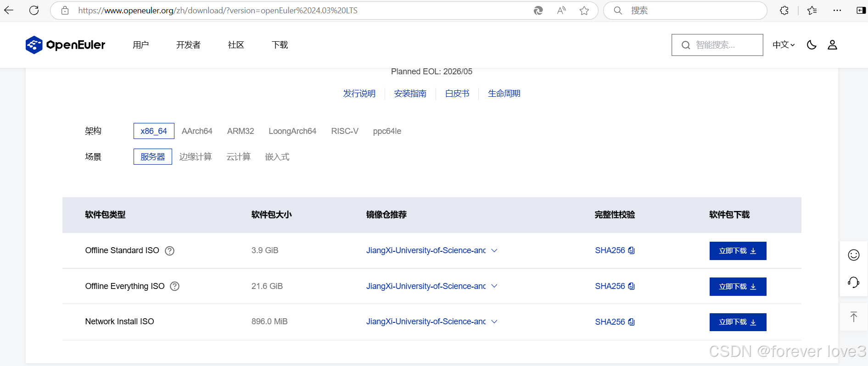
Task: Expand mirror list for Offline Standard ISO
Action: 494,250
